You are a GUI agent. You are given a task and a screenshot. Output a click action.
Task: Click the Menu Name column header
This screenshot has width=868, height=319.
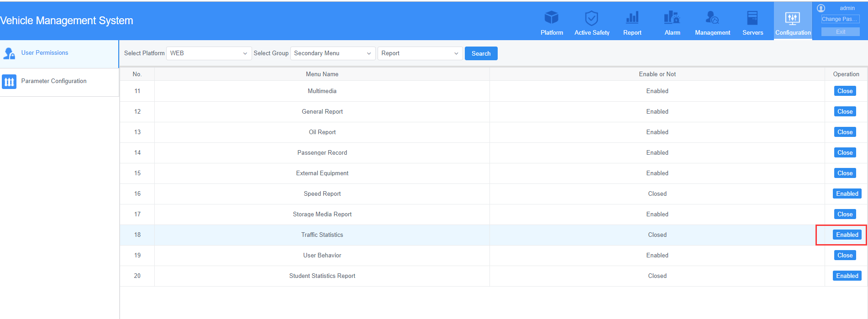pyautogui.click(x=322, y=74)
